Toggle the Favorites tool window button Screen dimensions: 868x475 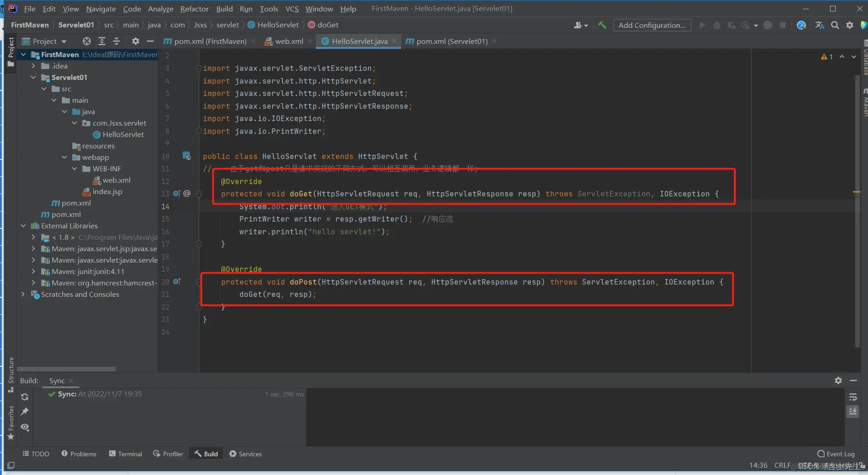pos(11,422)
